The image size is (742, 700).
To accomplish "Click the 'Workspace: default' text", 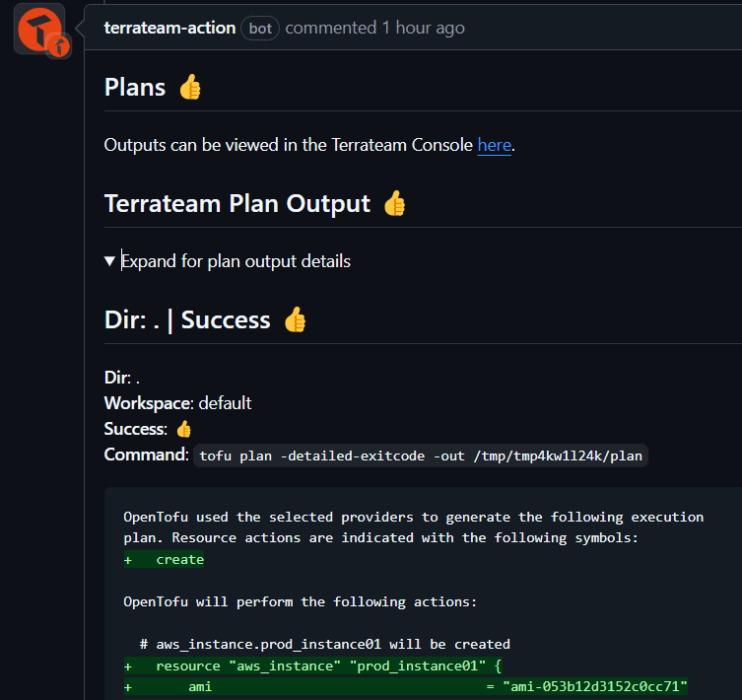I will coord(178,403).
